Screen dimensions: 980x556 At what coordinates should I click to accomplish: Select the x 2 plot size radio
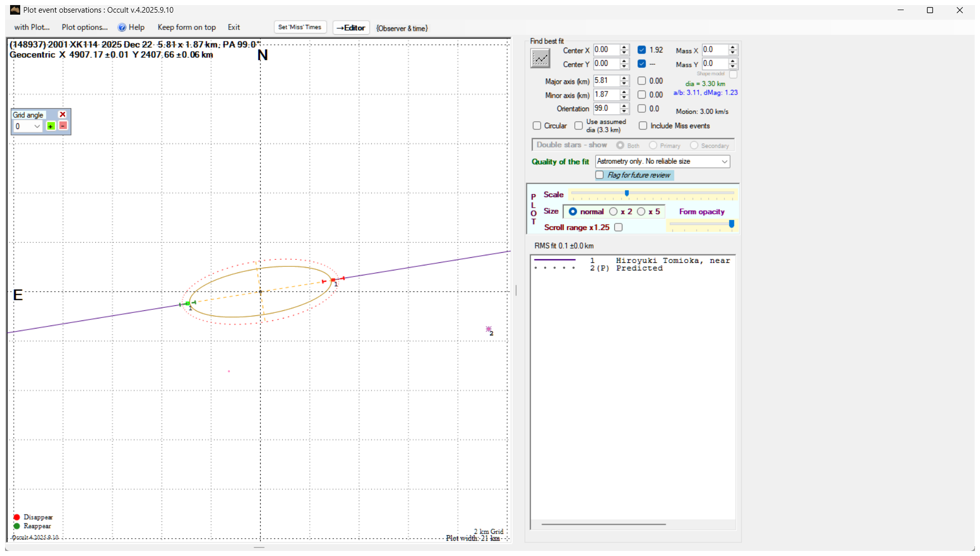pos(613,211)
